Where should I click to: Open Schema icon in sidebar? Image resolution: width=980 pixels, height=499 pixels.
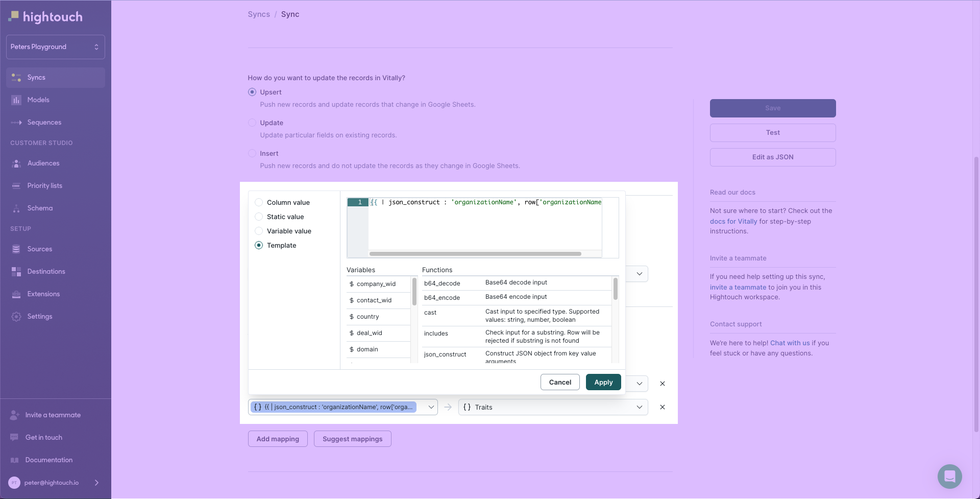[16, 208]
